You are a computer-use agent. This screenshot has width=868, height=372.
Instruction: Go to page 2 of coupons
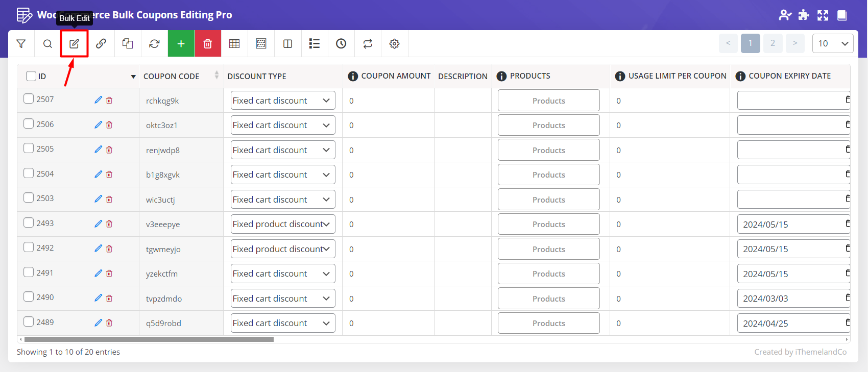click(773, 43)
